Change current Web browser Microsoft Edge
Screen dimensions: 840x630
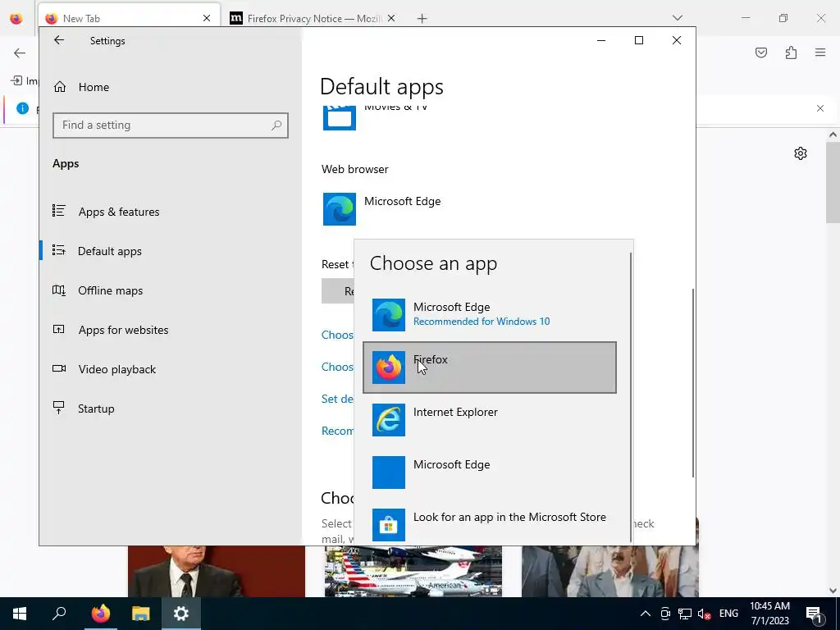point(382,209)
